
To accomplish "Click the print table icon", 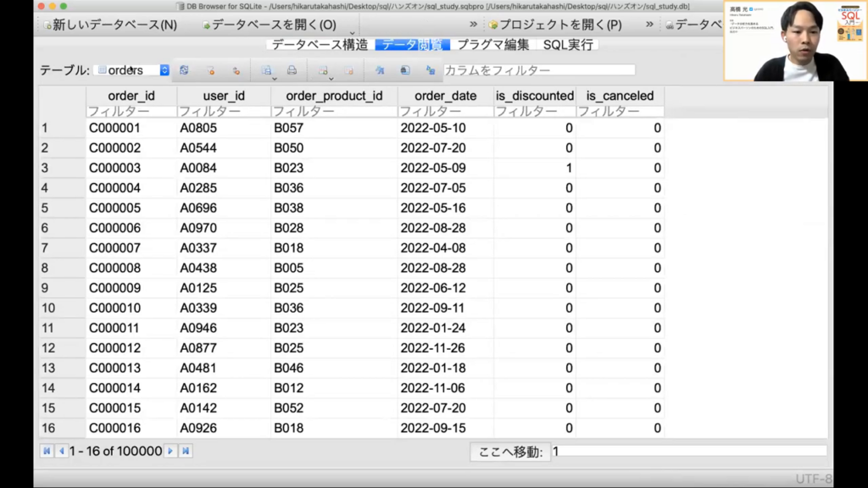I will [x=292, y=70].
